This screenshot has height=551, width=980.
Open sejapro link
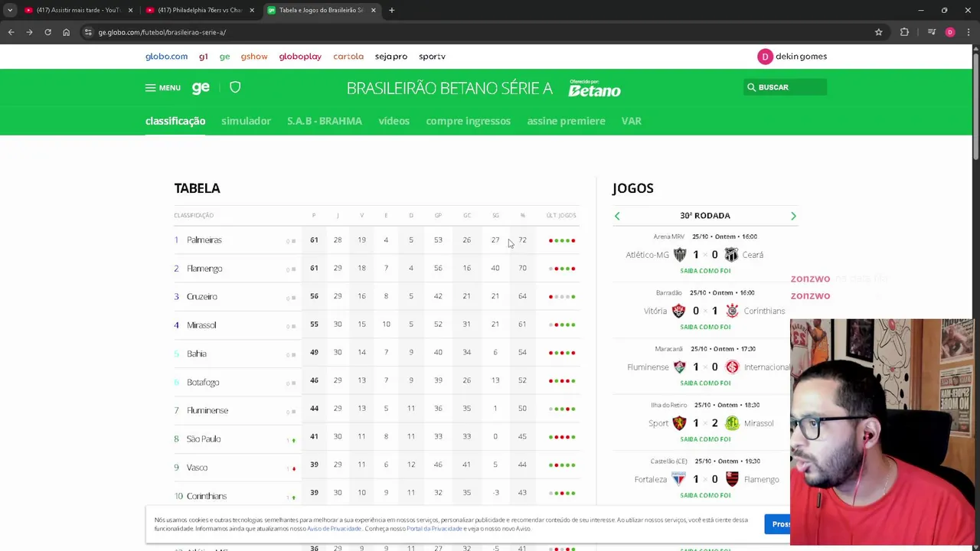[x=391, y=56]
